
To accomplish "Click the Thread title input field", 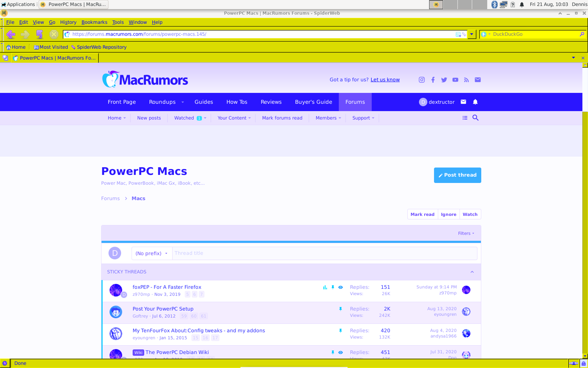I will [324, 253].
